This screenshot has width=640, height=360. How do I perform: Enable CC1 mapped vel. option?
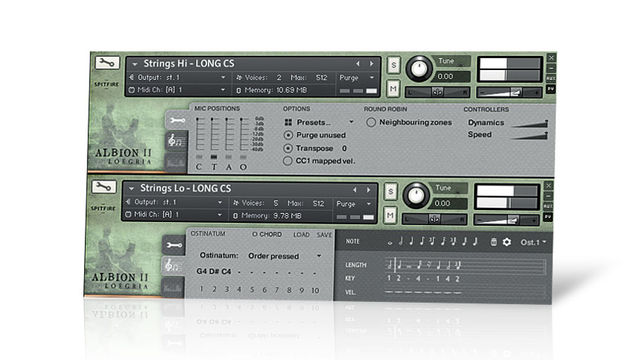tap(287, 161)
